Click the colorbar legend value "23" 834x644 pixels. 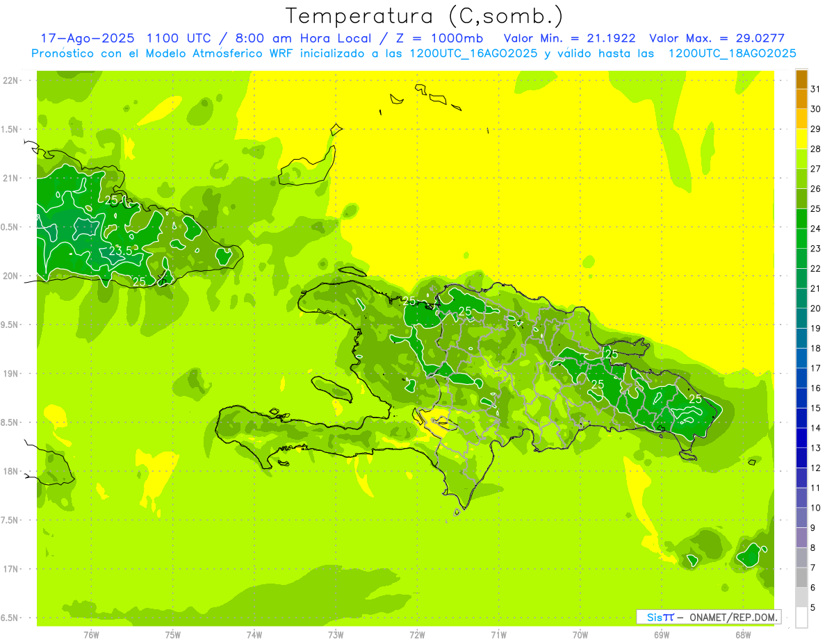816,248
